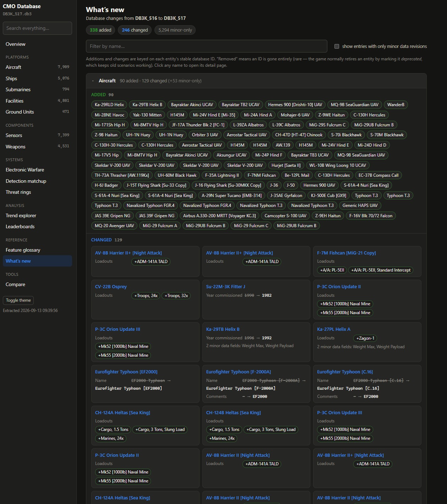Image resolution: width=447 pixels, height=504 pixels.
Task: Open MQ-20 Avenger UAV chip
Action: tap(114, 226)
